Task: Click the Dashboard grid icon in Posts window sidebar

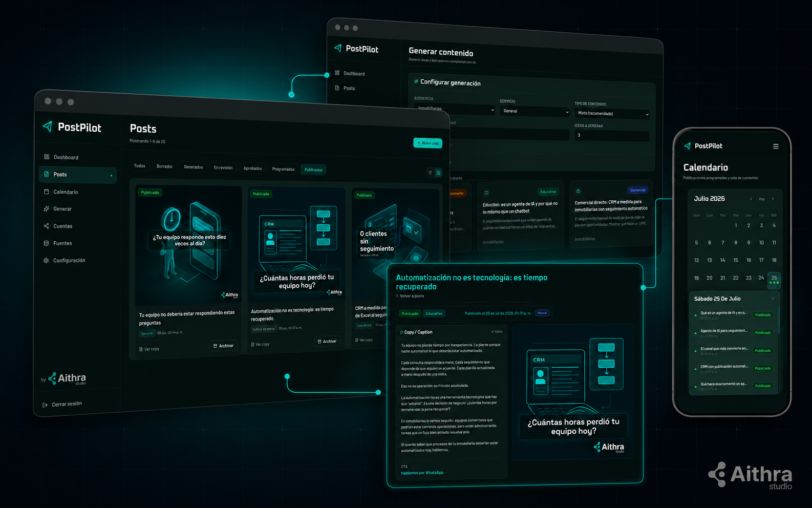Action: coord(47,157)
